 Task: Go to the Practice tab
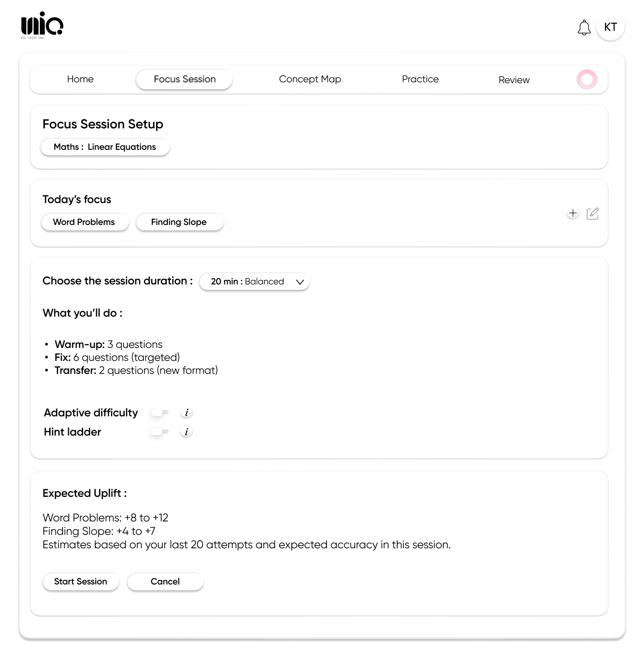point(420,79)
